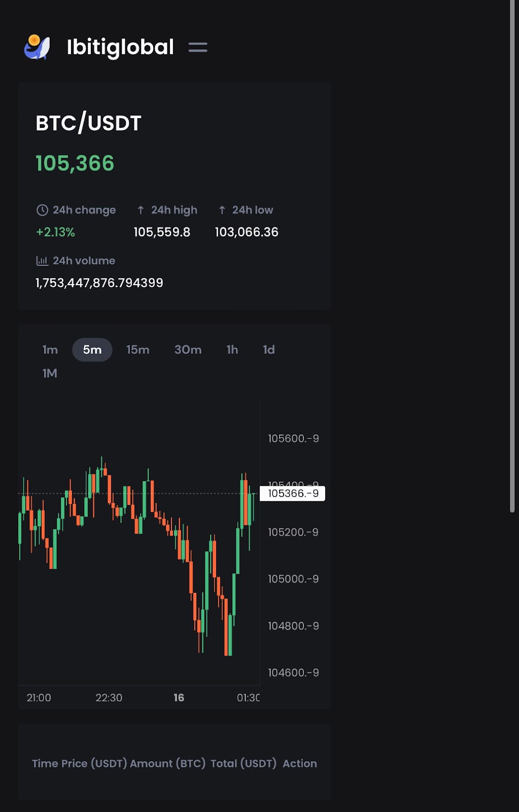Select the 1M monthly timeframe
The width and height of the screenshot is (519, 812).
pos(50,374)
